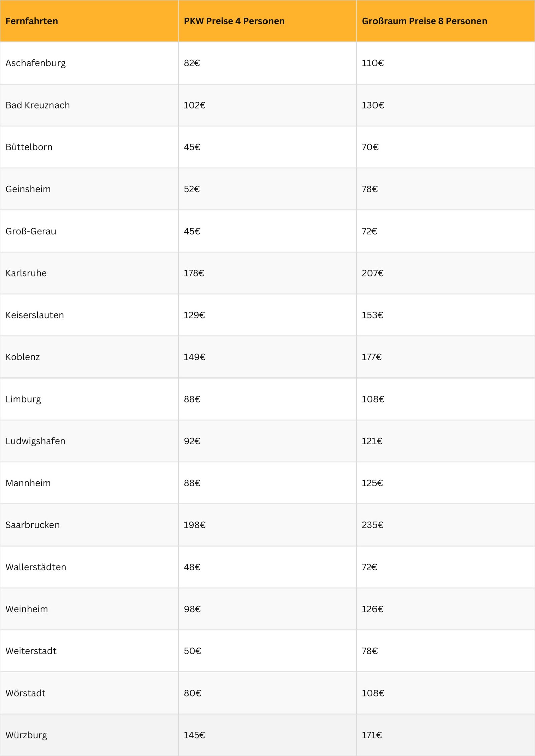535x756 pixels.
Task: Select the Groß-Gerau destination cell
Action: pyautogui.click(x=31, y=231)
